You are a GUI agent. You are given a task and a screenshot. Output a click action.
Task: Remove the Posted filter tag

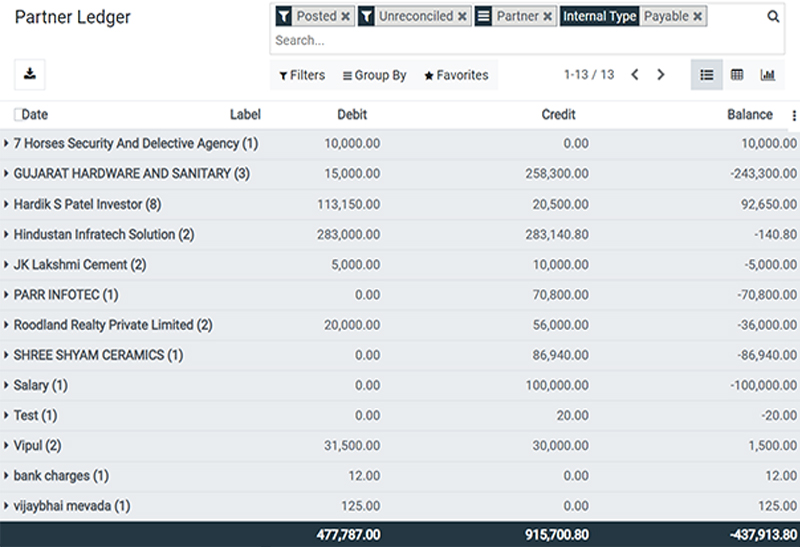[345, 17]
